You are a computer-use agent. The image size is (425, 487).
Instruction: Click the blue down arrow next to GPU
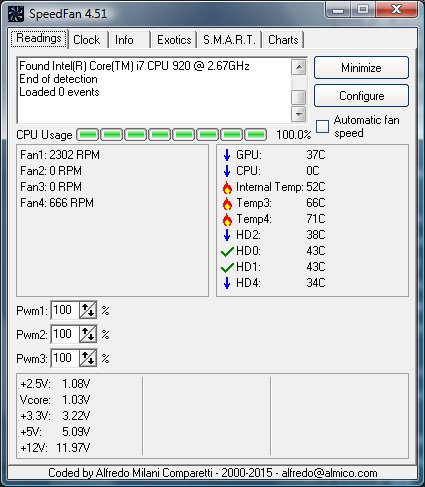227,155
